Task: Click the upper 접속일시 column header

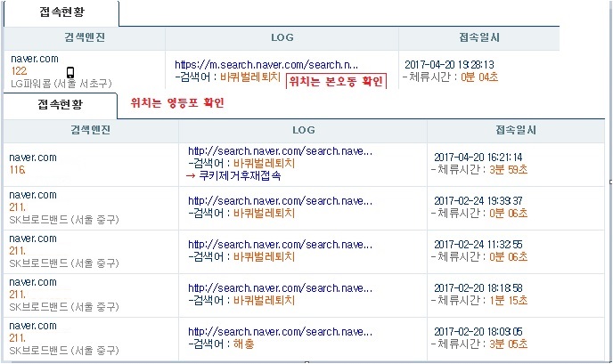Action: click(479, 37)
